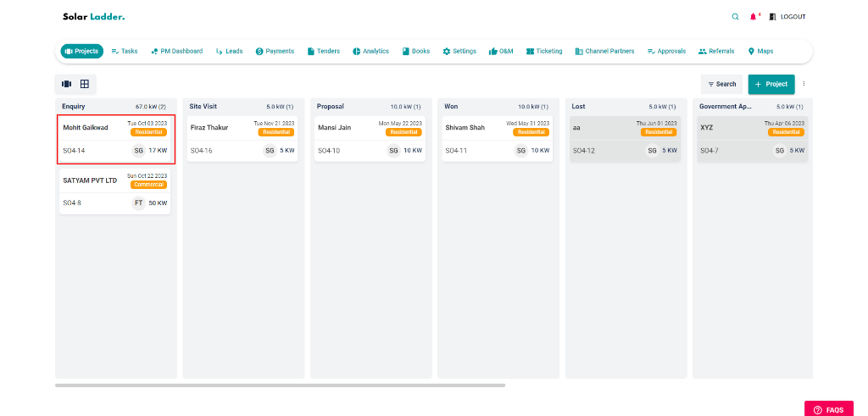Click the horizontal scrollbar below the board

click(280, 385)
